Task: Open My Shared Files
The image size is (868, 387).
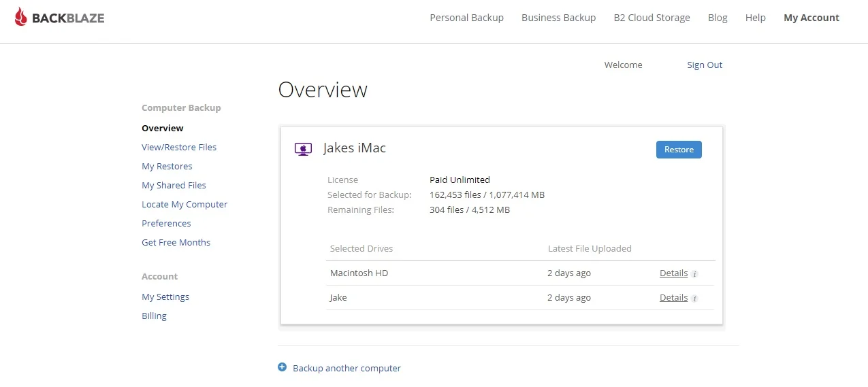Action: coord(174,185)
